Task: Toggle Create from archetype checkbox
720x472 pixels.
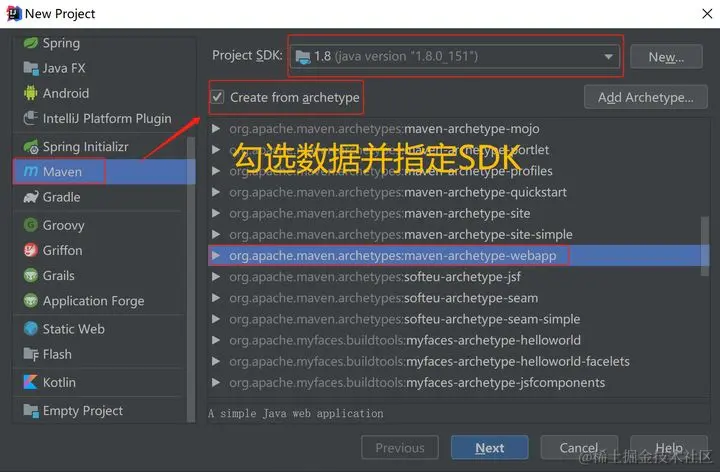Action: click(x=217, y=97)
